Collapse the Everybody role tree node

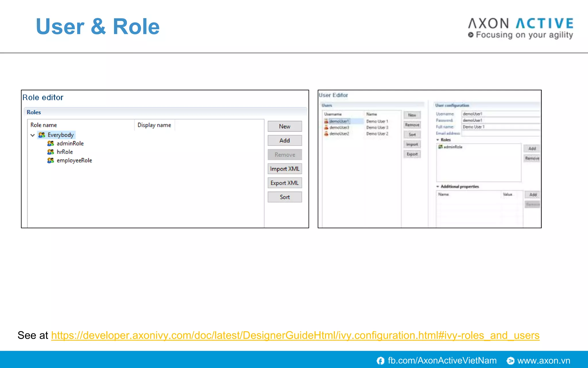point(32,135)
